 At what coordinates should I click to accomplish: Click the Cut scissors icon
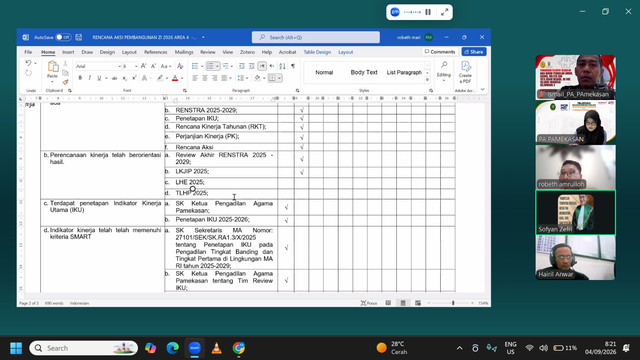pos(65,64)
